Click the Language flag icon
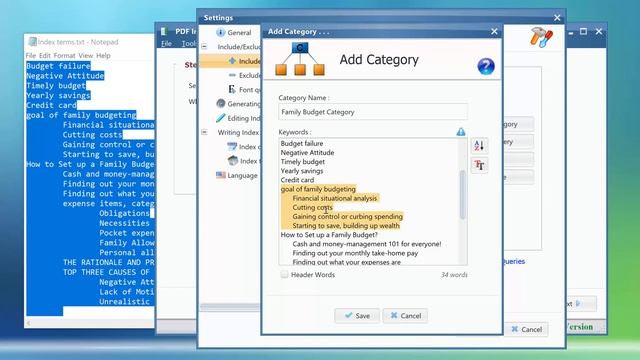640x360 pixels. tap(221, 175)
